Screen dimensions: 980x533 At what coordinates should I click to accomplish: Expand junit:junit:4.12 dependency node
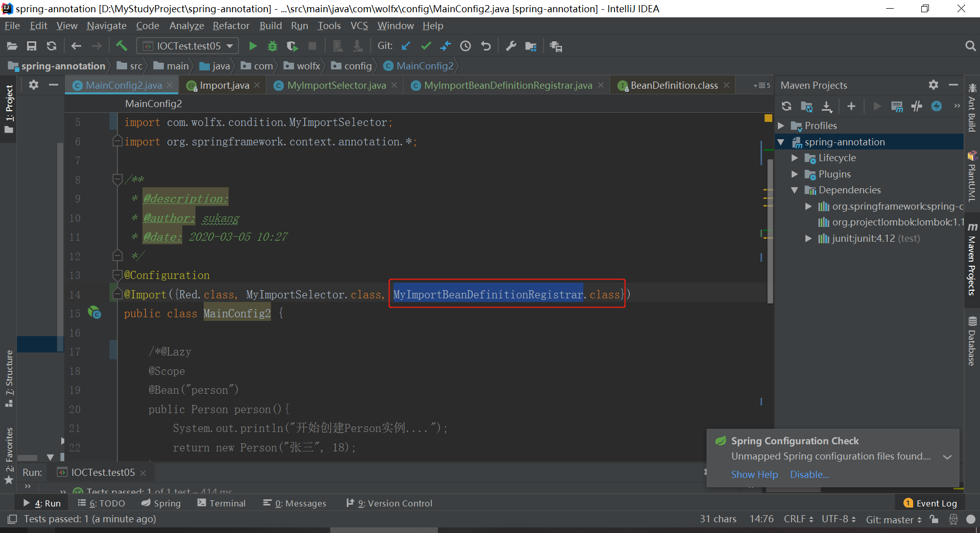808,238
